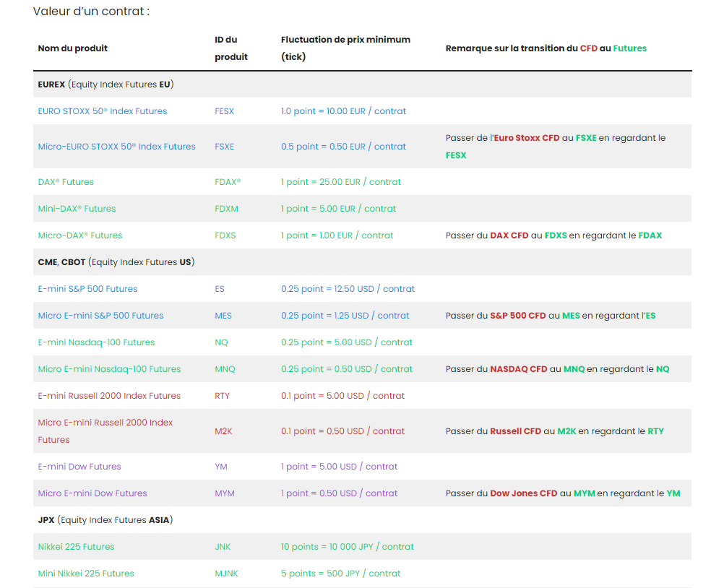Click the E-mini Russell 2000 Index Futures link (RTY row)
This screenshot has height=588, width=711.
point(109,396)
